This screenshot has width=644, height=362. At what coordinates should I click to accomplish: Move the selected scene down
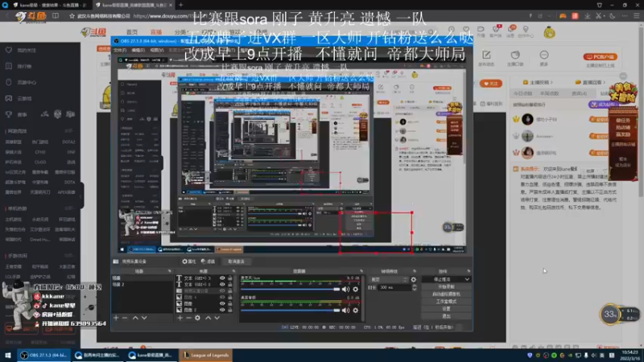coord(144,318)
